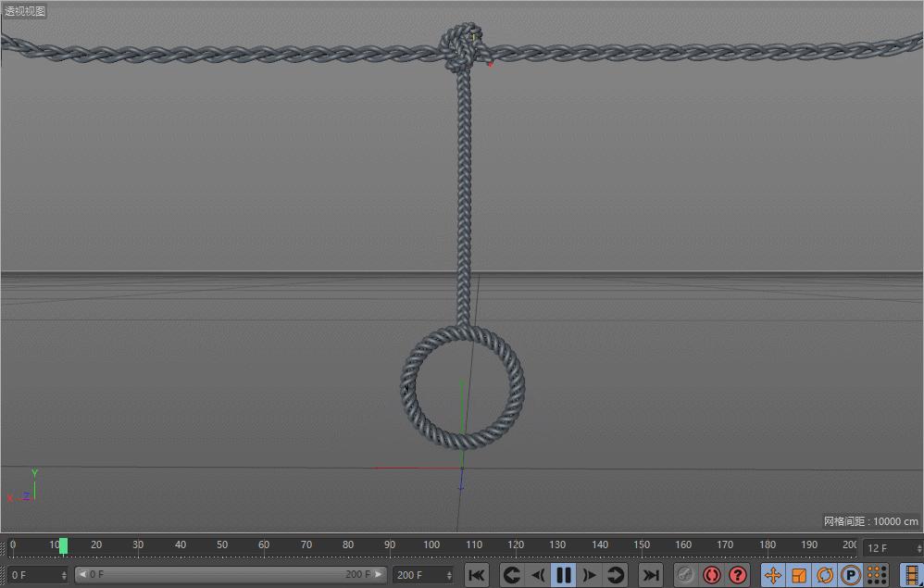
Task: Click the right arrow on the power slider
Action: pos(380,574)
